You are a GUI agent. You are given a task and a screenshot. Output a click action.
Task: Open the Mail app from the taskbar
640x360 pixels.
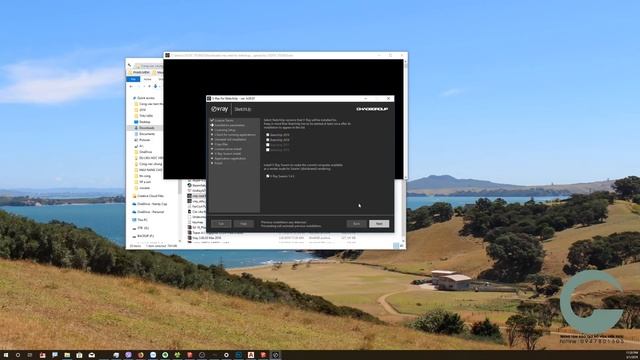91,355
